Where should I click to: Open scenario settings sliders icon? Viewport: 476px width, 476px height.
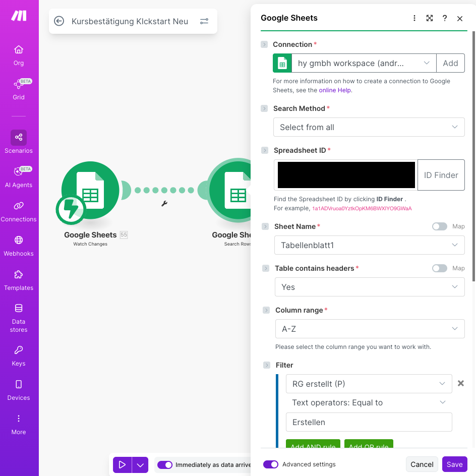pyautogui.click(x=204, y=21)
